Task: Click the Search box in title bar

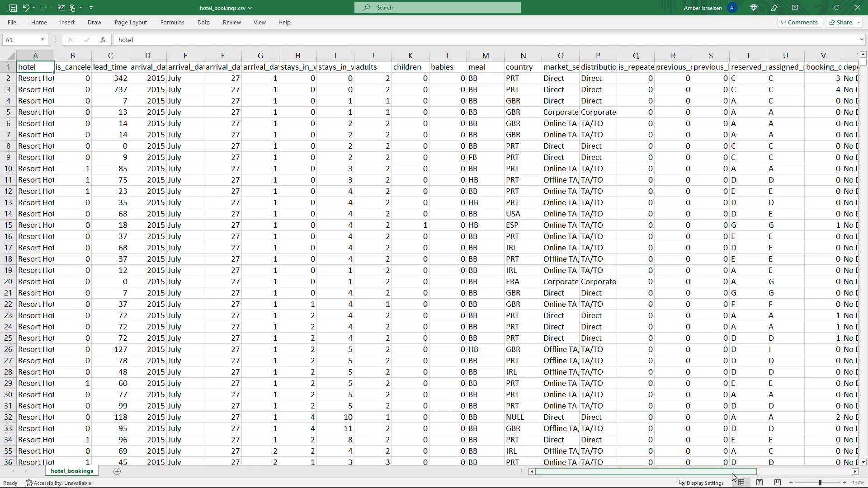Action: [437, 8]
